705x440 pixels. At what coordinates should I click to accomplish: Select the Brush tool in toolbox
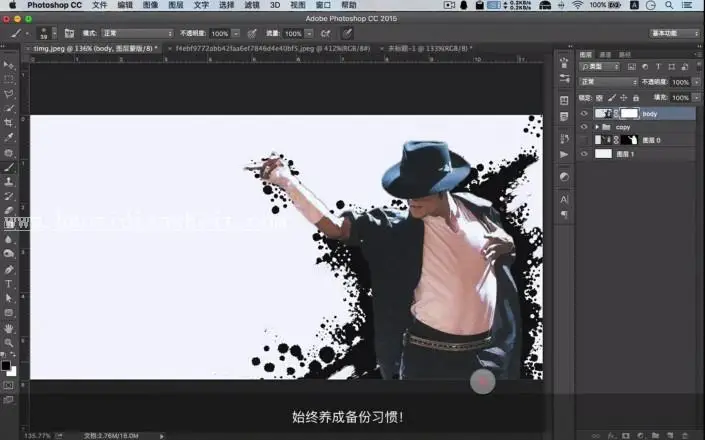point(9,167)
